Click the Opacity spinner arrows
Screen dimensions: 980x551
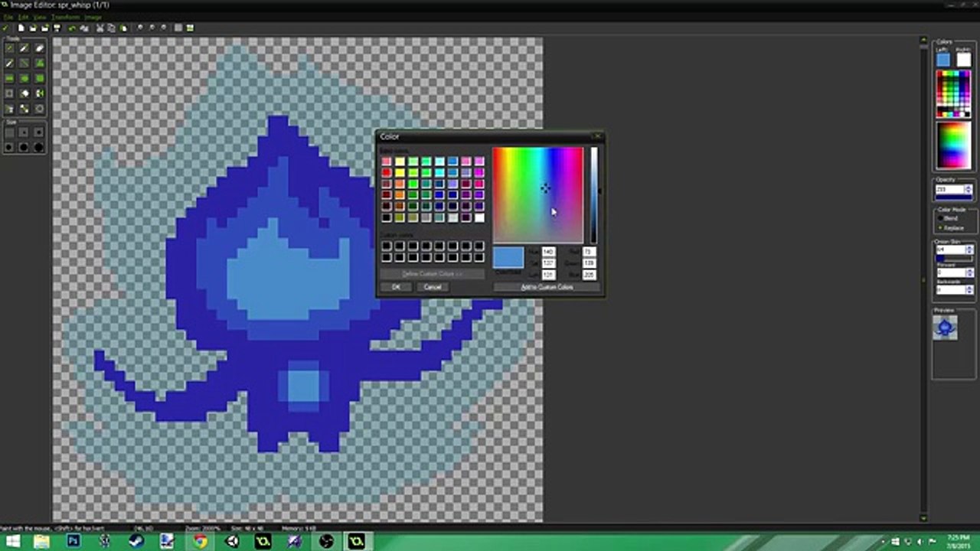coord(968,189)
